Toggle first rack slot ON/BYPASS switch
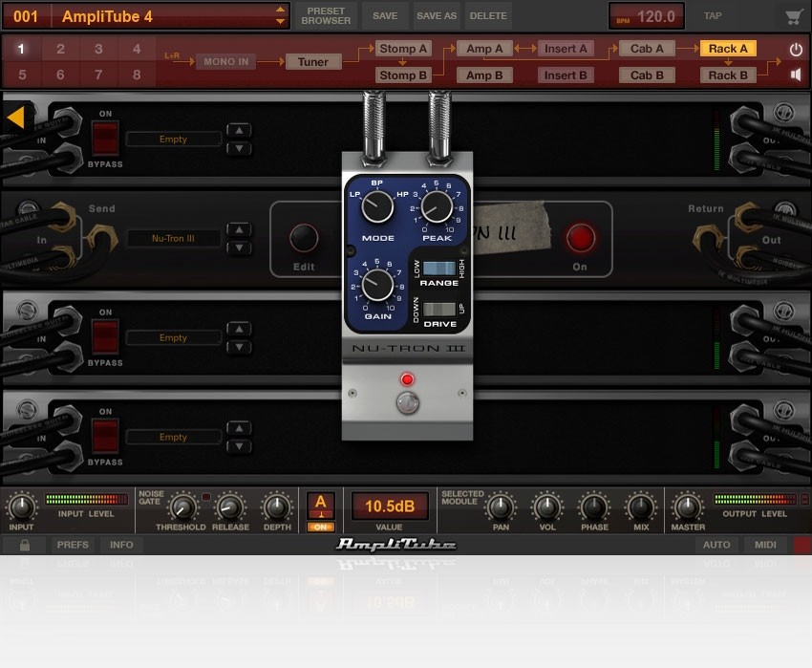812x668 pixels. click(105, 139)
